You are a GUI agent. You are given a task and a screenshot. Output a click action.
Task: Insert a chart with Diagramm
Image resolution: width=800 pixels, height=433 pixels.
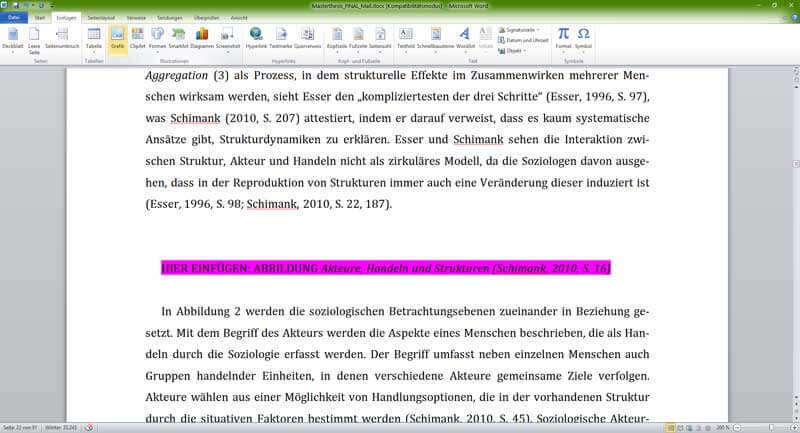[202, 39]
